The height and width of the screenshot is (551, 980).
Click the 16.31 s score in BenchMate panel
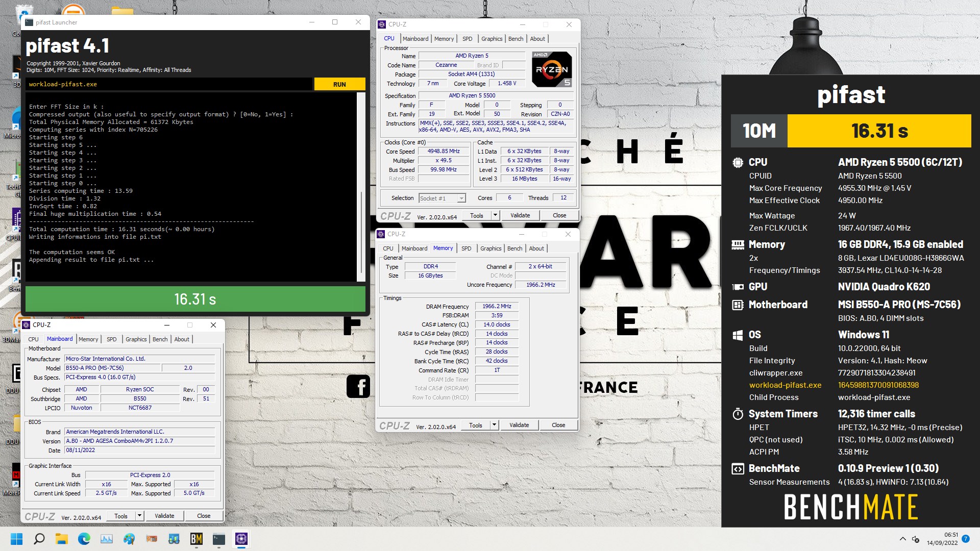point(879,131)
